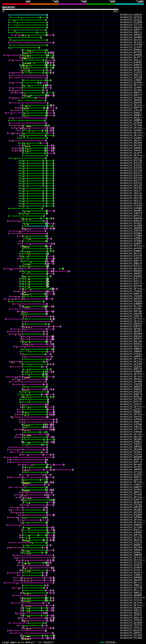Open the UniRef100_Q62HK1 entry
This screenshot has height=644, width=146.
(x=131, y=608)
